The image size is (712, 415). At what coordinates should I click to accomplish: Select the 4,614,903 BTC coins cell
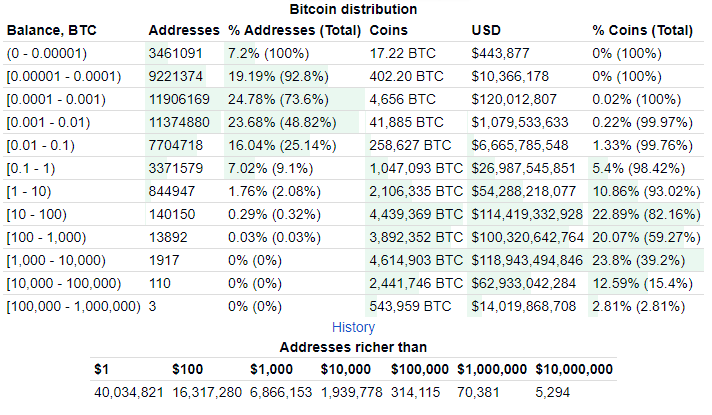(415, 259)
